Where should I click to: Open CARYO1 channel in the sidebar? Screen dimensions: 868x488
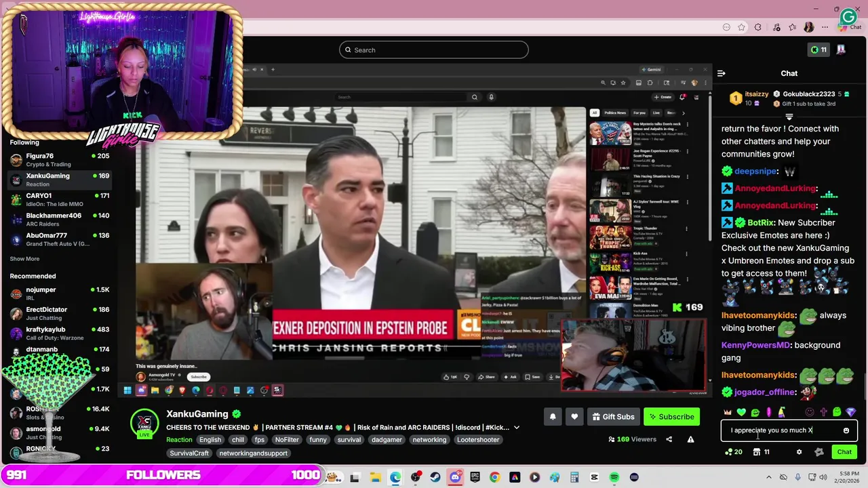click(x=60, y=199)
